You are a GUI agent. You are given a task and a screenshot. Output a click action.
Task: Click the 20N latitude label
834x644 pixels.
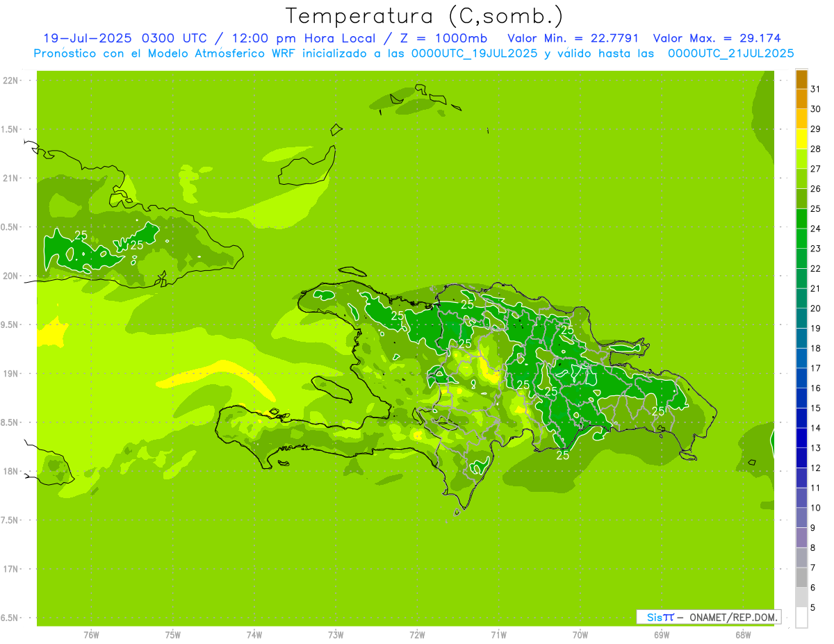[11, 276]
